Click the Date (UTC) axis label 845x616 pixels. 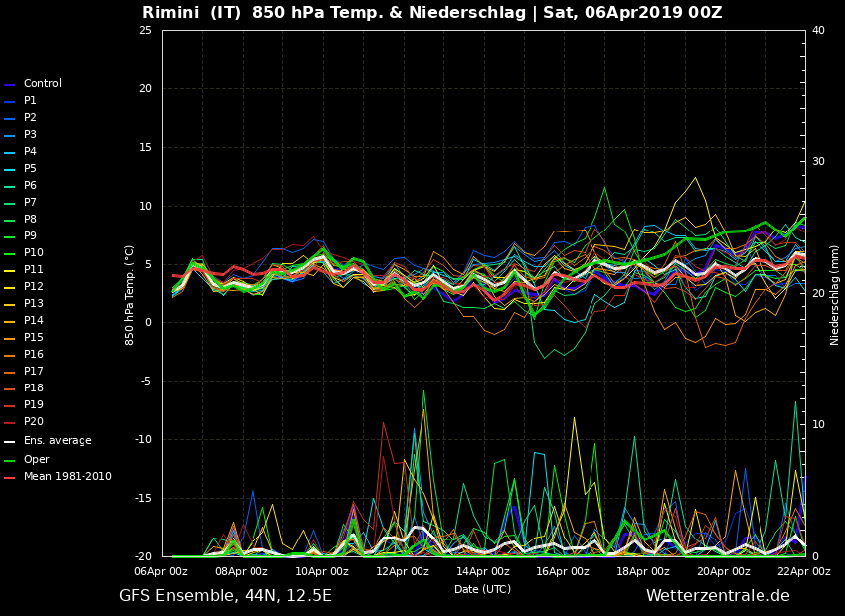(482, 589)
